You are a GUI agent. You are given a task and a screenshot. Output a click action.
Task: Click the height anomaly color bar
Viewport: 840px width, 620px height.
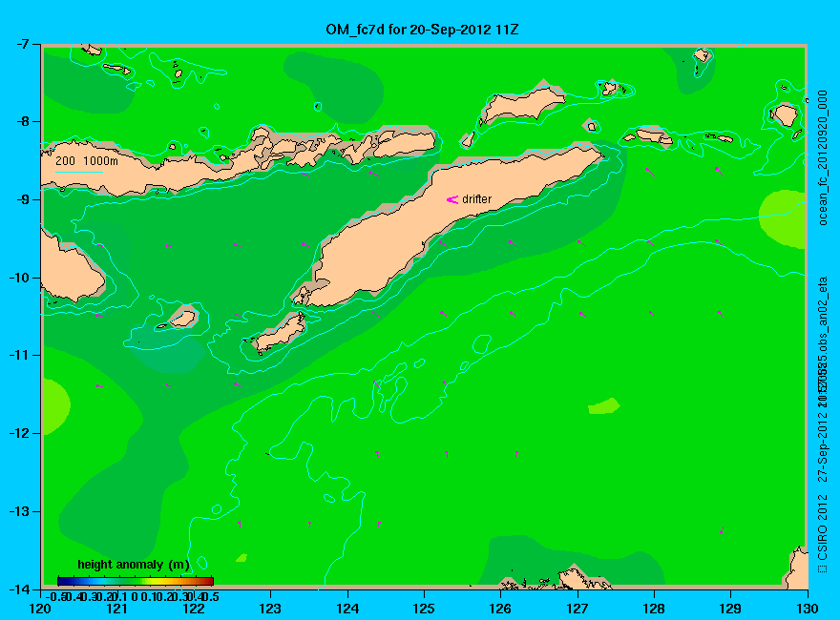[136, 581]
